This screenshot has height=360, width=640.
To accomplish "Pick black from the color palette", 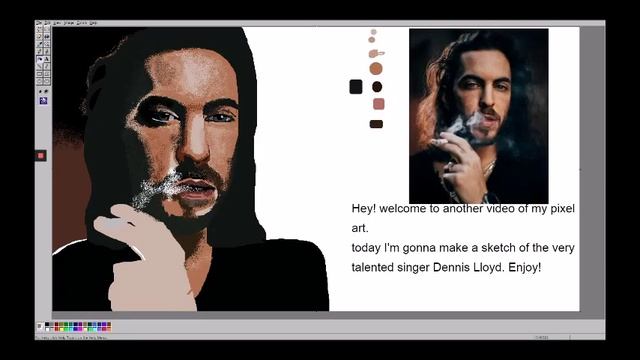I will pos(47,324).
